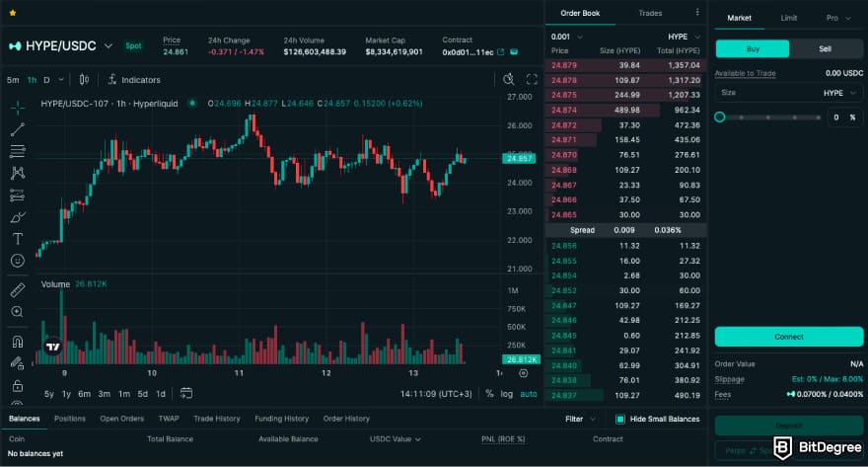The height and width of the screenshot is (467, 868).
Task: Toggle Hide Small Balances checkbox
Action: [x=620, y=419]
